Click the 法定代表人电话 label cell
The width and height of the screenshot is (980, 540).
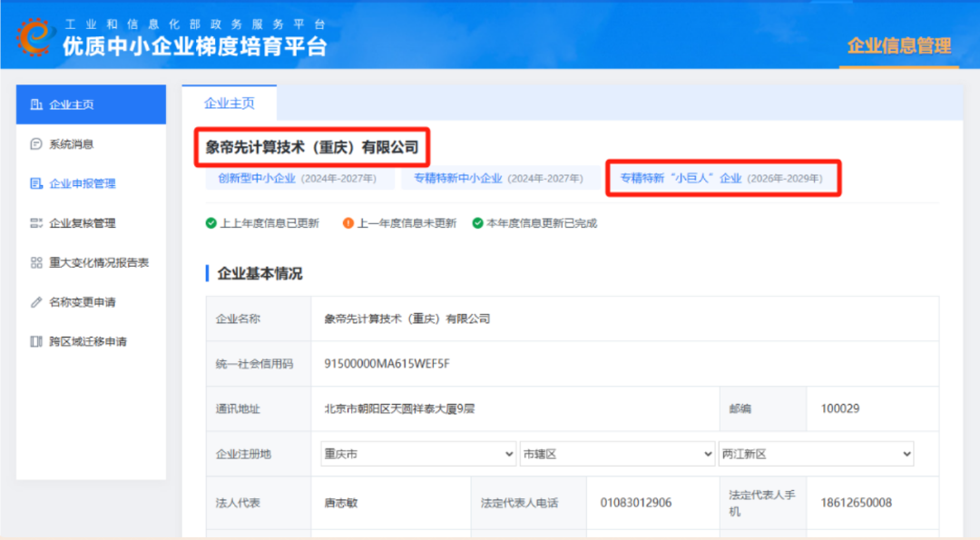[x=529, y=503]
